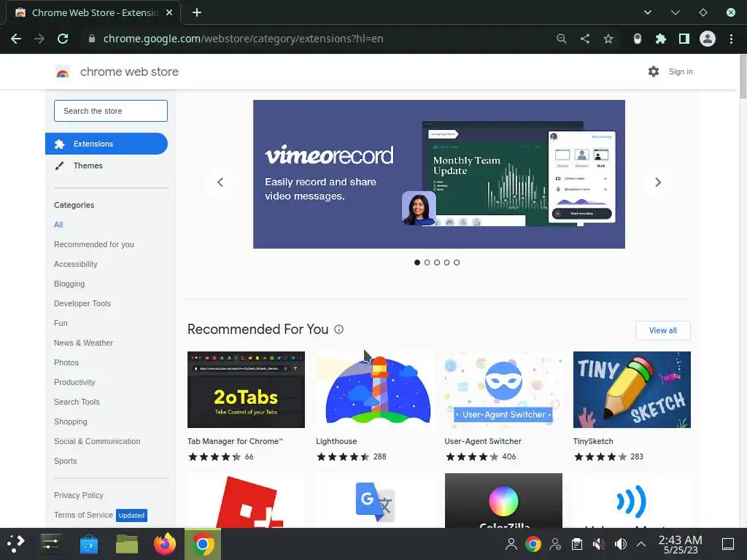Screen dimensions: 747x560
Task: Select the fourth carousel dot
Action: click(447, 262)
